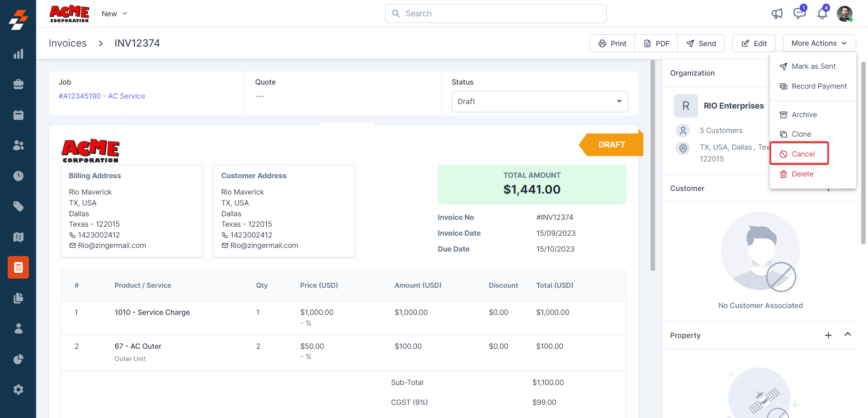Select the invoices calculator icon in sidebar
Viewport: 868px width, 418px height.
coord(18,267)
